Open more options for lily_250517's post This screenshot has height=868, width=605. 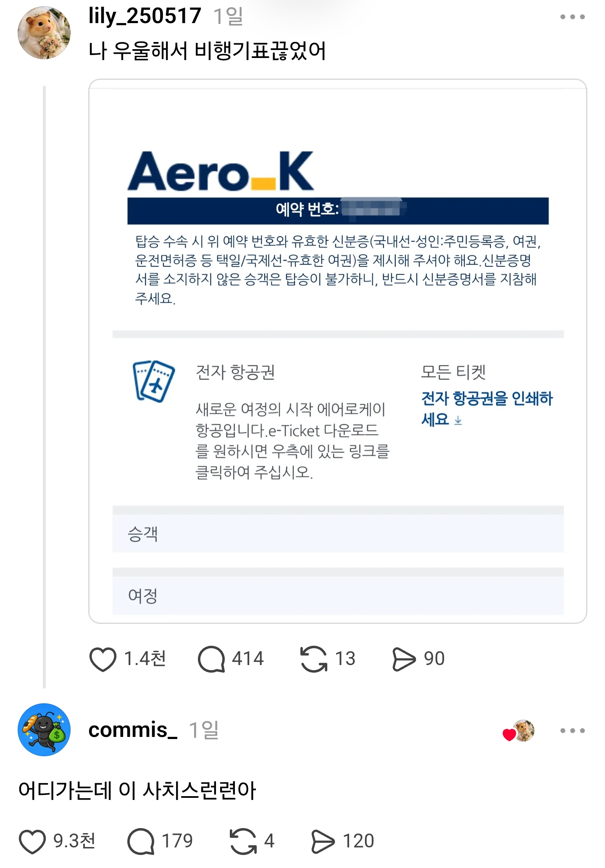572,17
